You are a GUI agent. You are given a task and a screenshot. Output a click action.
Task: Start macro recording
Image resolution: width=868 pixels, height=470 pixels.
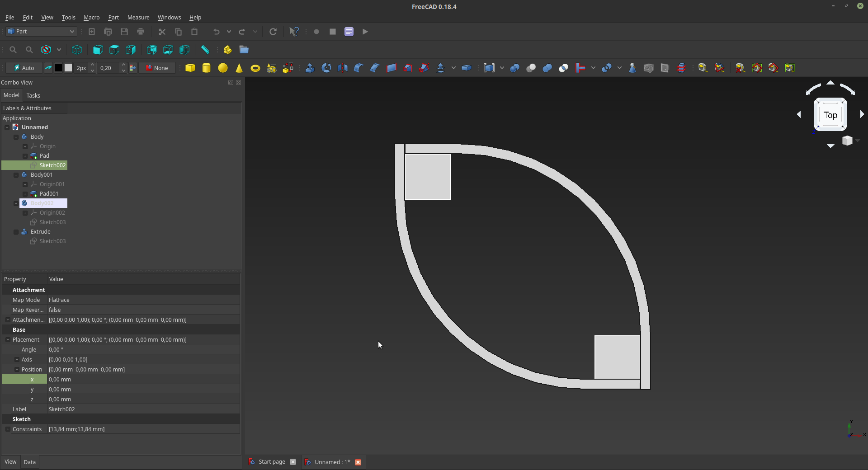pos(316,32)
